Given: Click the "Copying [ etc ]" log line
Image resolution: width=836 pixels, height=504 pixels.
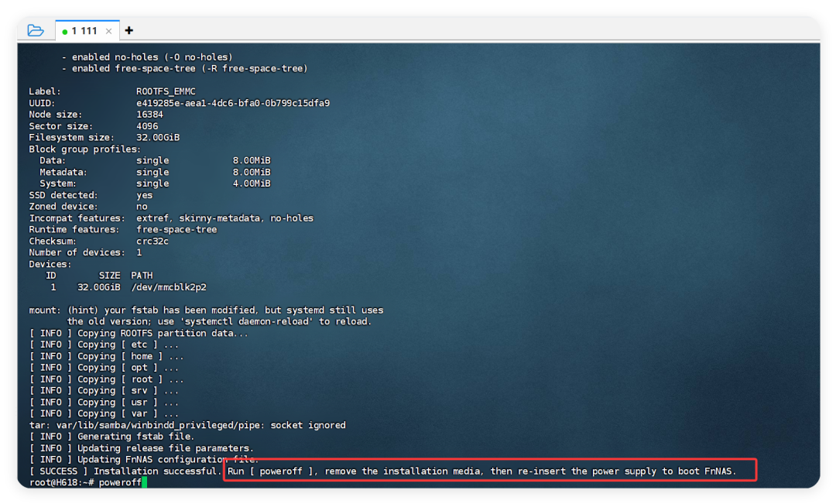Looking at the screenshot, I should tap(104, 345).
